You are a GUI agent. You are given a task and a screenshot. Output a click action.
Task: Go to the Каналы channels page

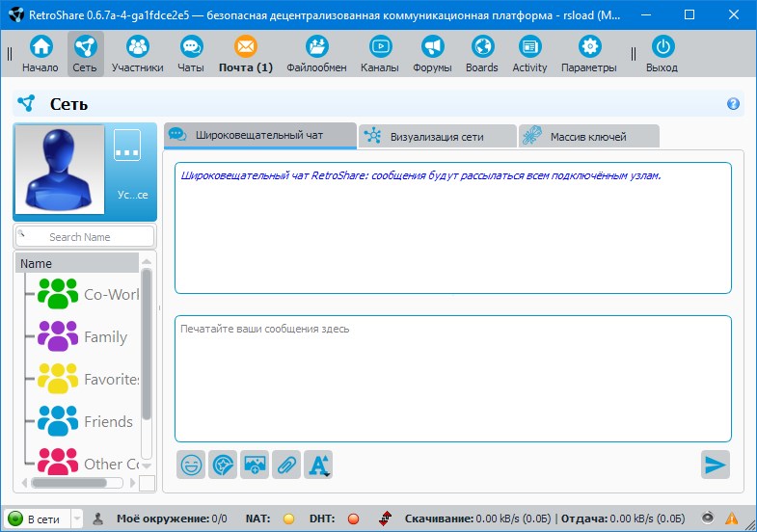(380, 54)
